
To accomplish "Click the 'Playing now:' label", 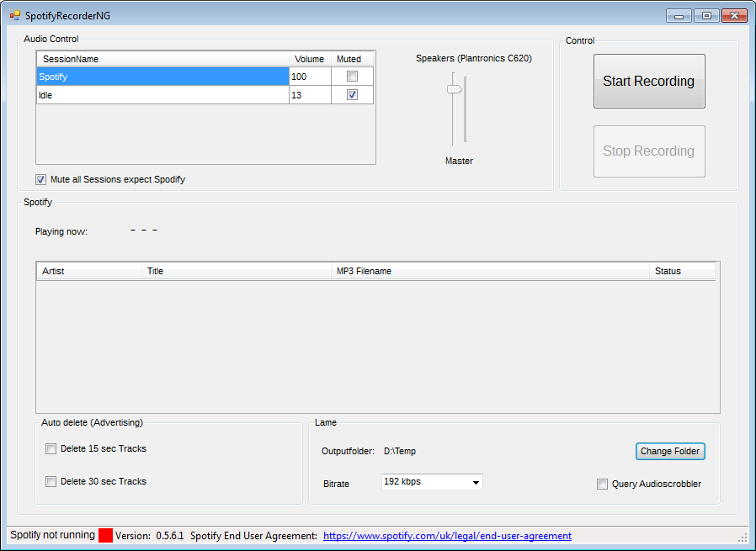I will click(61, 231).
